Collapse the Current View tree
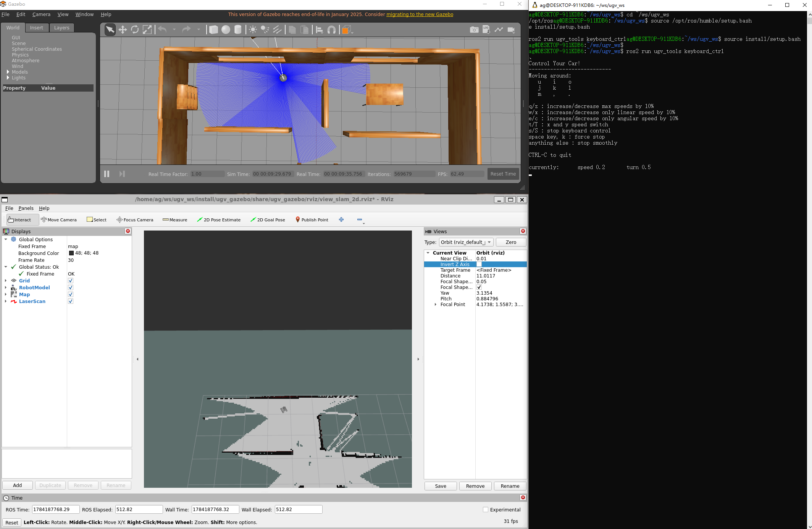Viewport: 812px width, 529px height. [x=428, y=253]
